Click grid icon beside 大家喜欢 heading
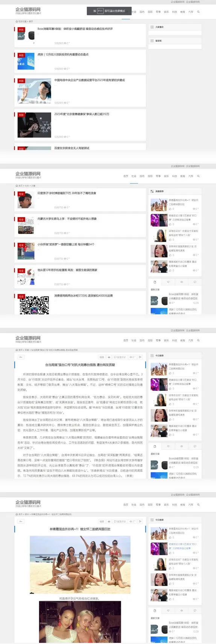 (x=152, y=27)
